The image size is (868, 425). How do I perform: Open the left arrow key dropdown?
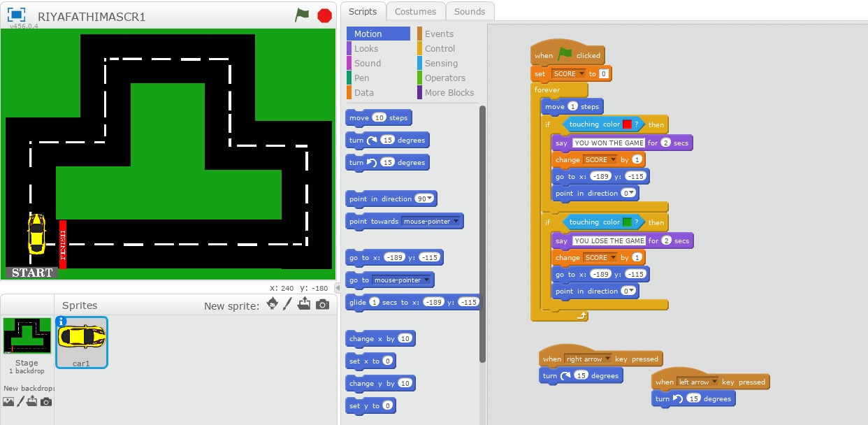714,382
